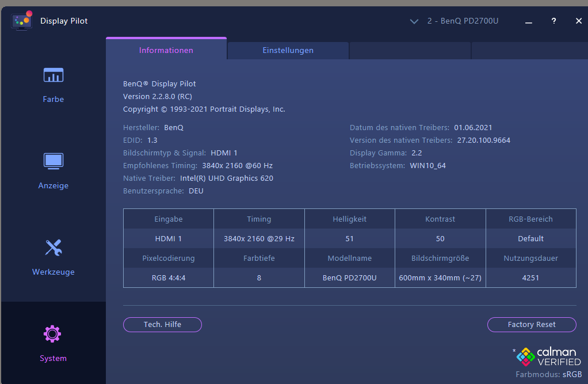Open the Farbe bar-chart icon

[x=54, y=75]
